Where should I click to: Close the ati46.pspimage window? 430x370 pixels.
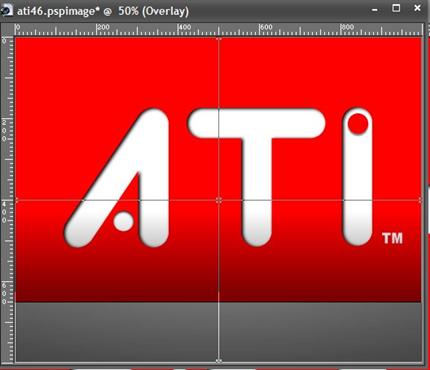point(417,8)
